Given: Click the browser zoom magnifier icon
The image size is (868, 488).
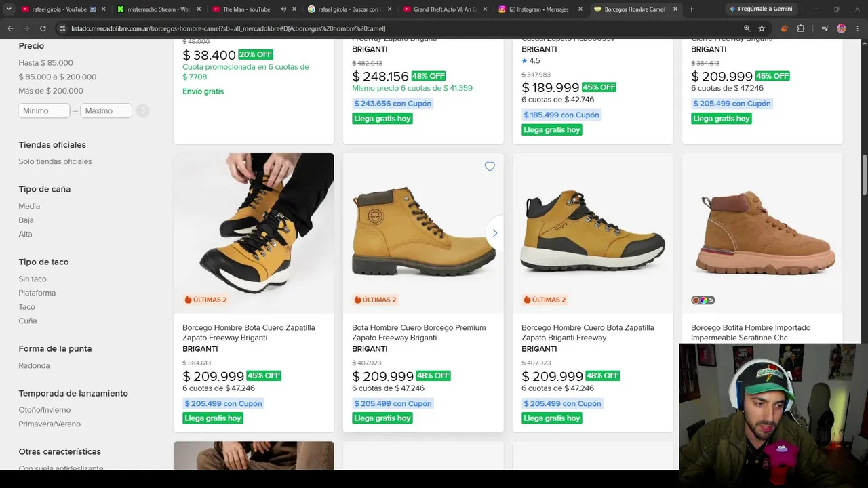Looking at the screenshot, I should tap(747, 28).
